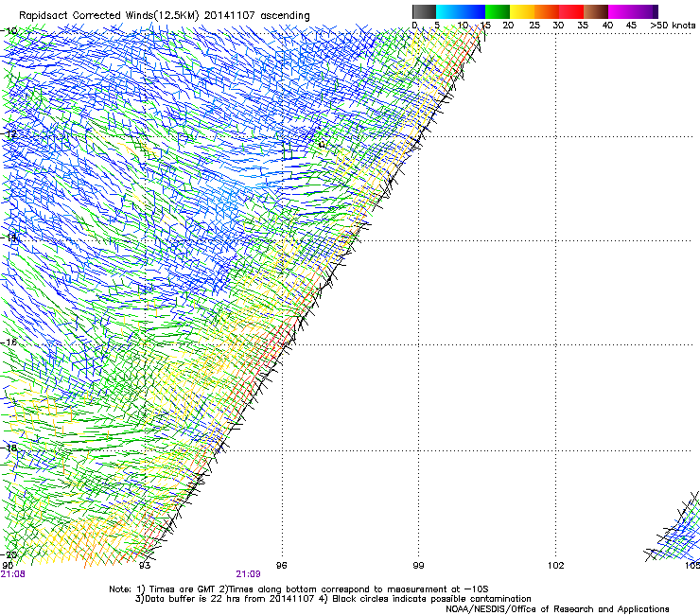This screenshot has width=700, height=615.
Task: Click the "99" longitude axis label
Action: (x=418, y=566)
